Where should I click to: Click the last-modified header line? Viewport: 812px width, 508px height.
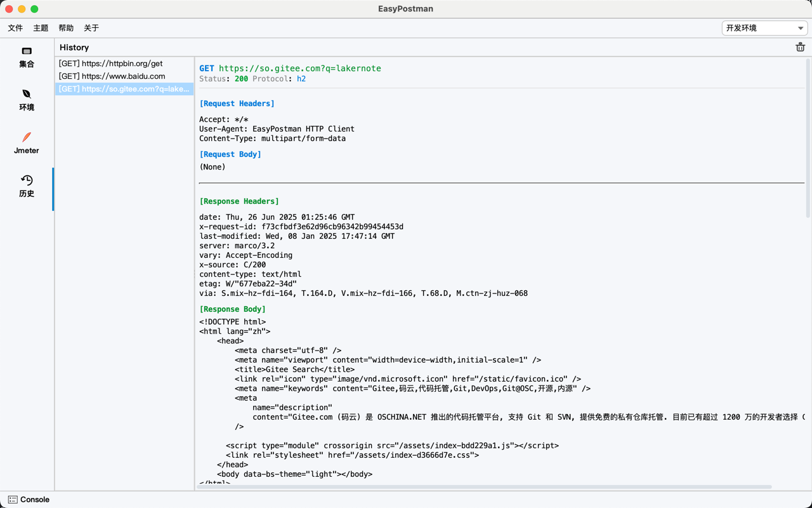point(297,236)
